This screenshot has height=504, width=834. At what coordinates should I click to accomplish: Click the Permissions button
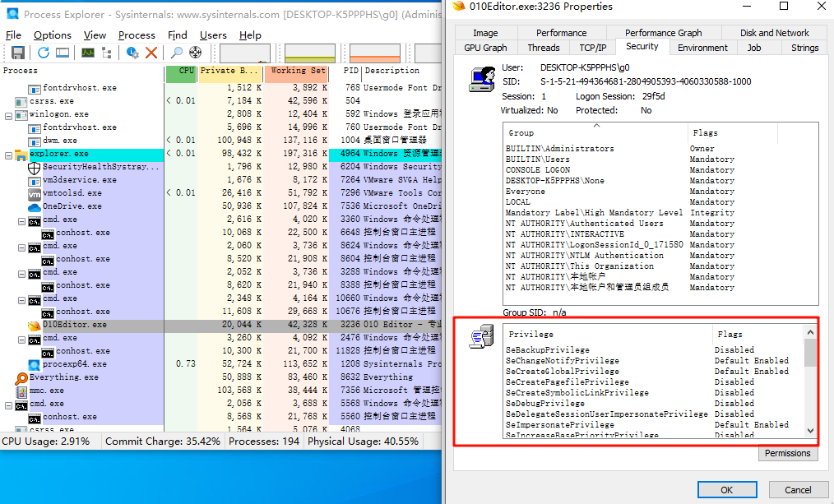tap(787, 453)
